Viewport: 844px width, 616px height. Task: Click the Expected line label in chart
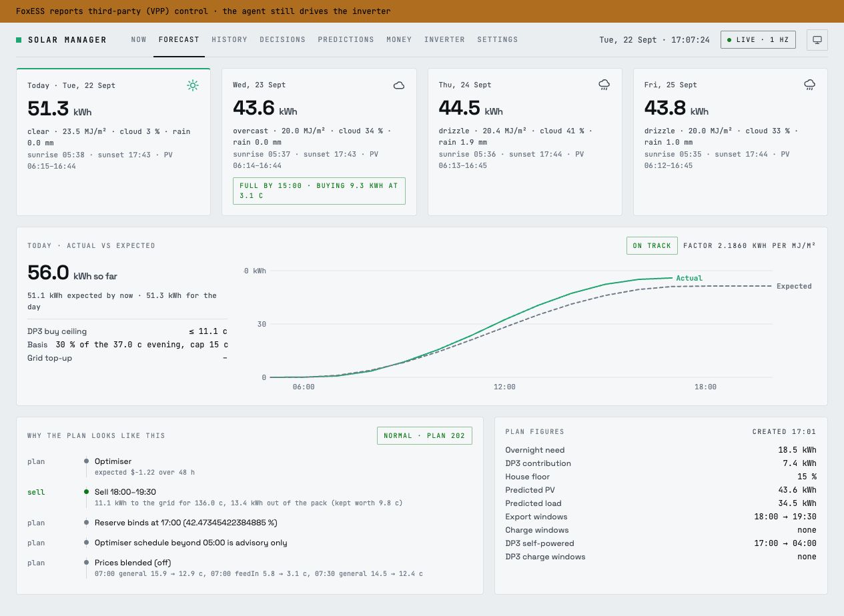pyautogui.click(x=794, y=286)
